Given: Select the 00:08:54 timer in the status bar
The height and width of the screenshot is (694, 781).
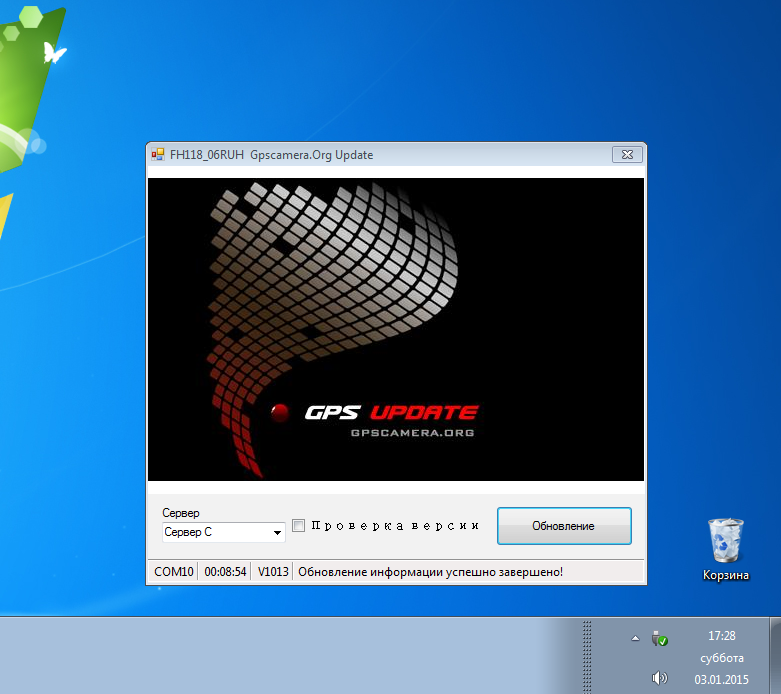Looking at the screenshot, I should pos(225,571).
